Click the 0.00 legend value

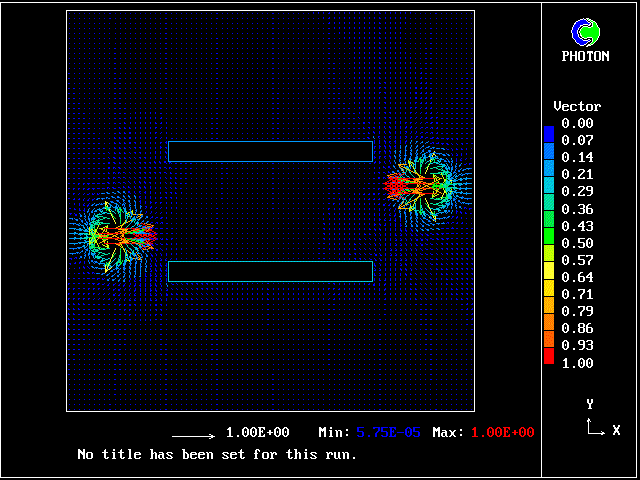[x=577, y=123]
